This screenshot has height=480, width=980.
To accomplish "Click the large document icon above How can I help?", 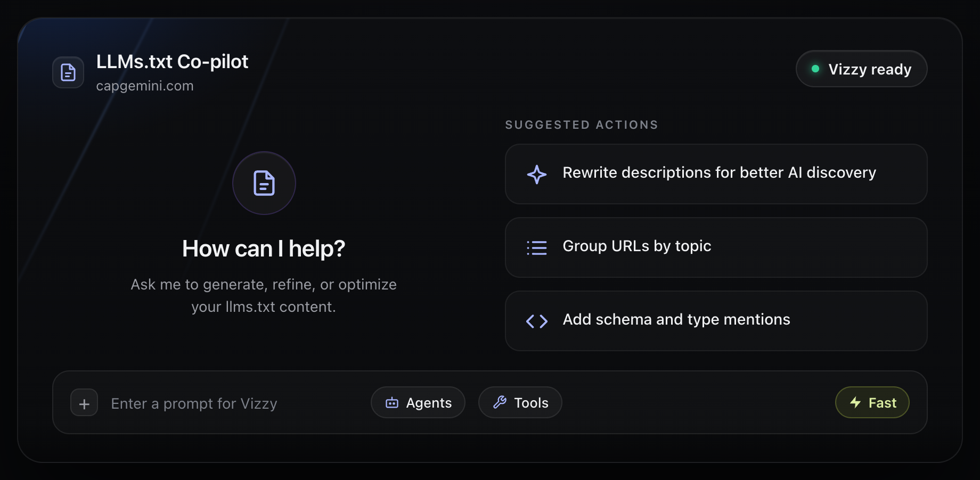I will (264, 183).
